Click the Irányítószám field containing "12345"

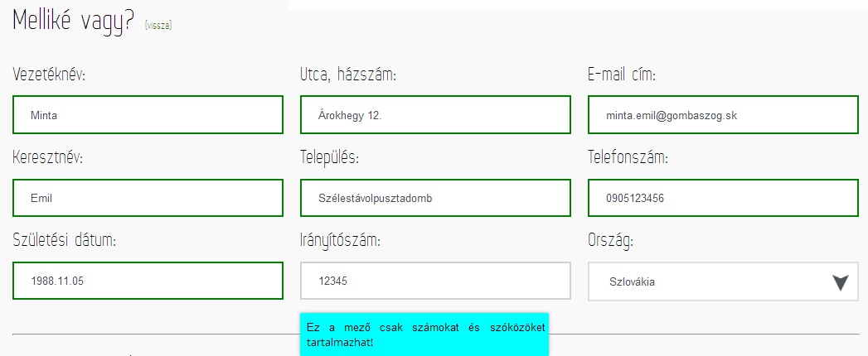coord(435,281)
